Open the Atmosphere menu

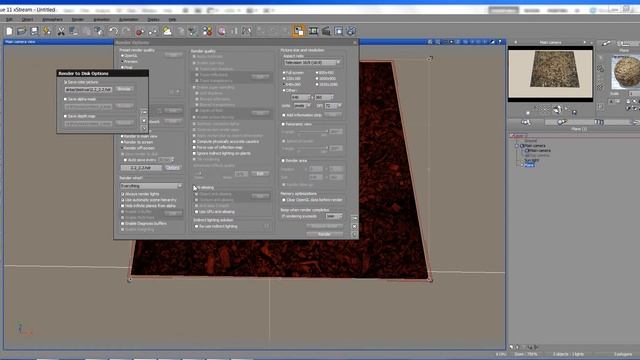point(53,19)
